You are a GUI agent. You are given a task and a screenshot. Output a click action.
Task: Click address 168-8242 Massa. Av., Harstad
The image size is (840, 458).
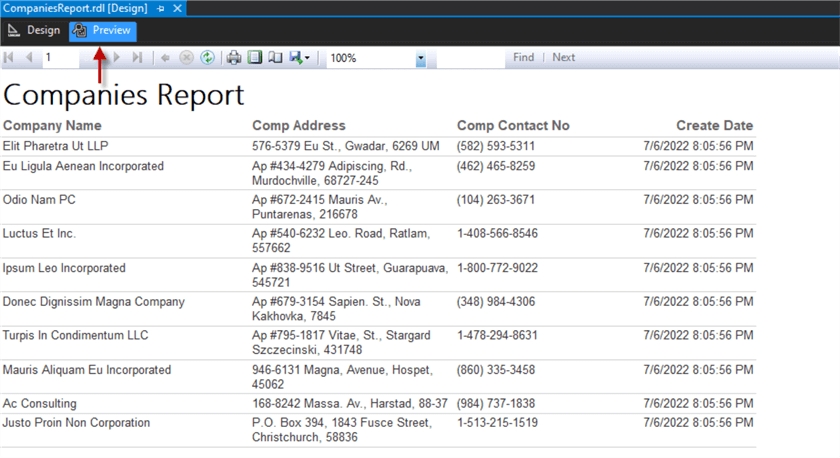point(350,403)
